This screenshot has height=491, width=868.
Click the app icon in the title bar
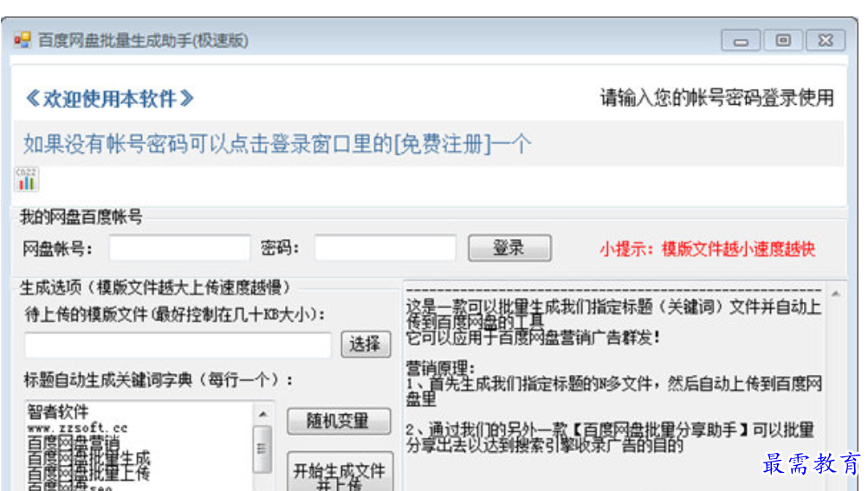(23, 40)
